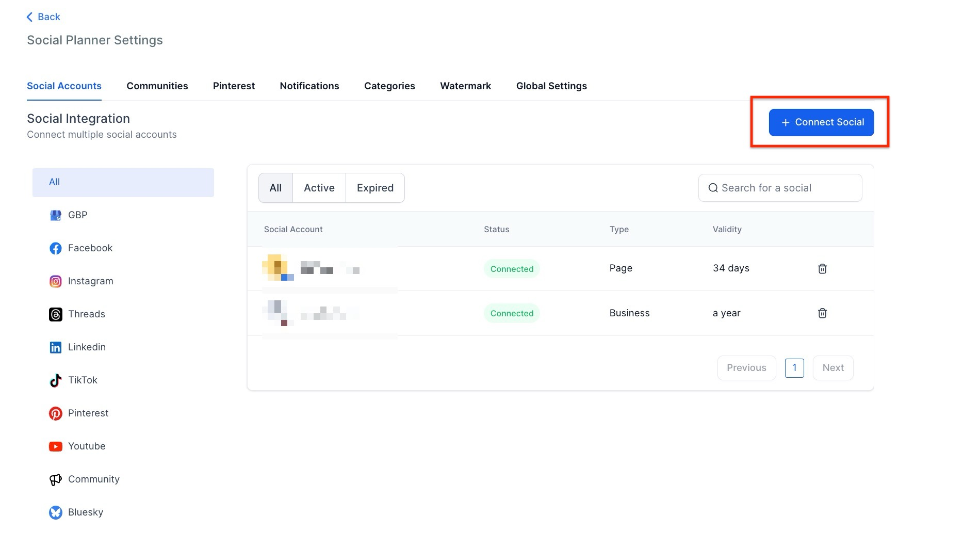Click the 'Business' type cell
The image size is (980, 548).
point(629,313)
